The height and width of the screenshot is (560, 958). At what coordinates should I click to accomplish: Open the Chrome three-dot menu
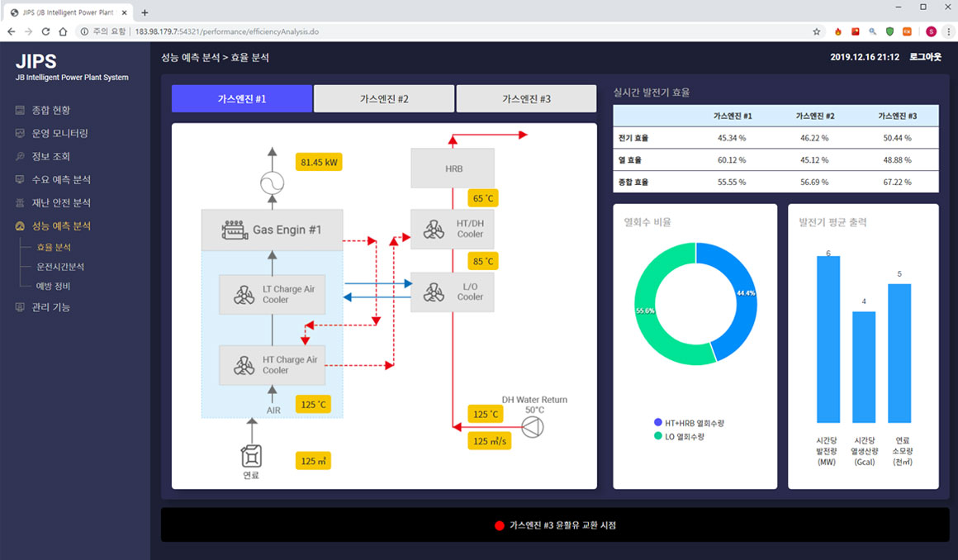(948, 31)
